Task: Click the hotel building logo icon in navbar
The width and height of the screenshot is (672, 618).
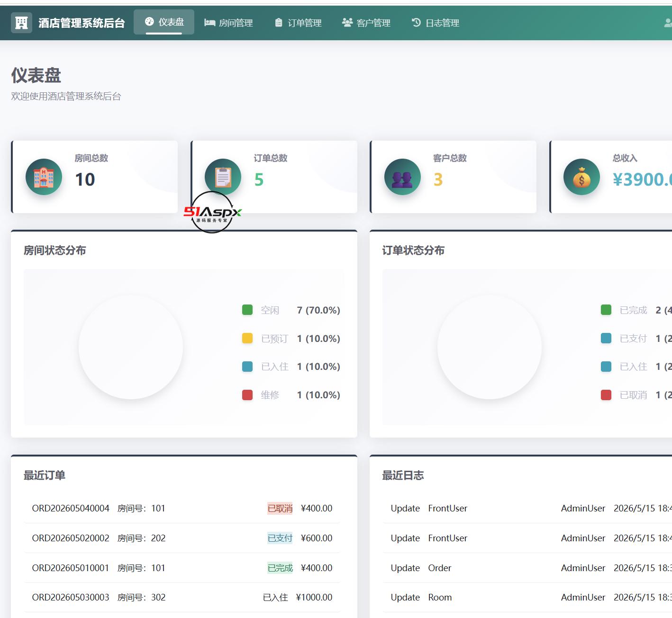Action: [x=21, y=23]
